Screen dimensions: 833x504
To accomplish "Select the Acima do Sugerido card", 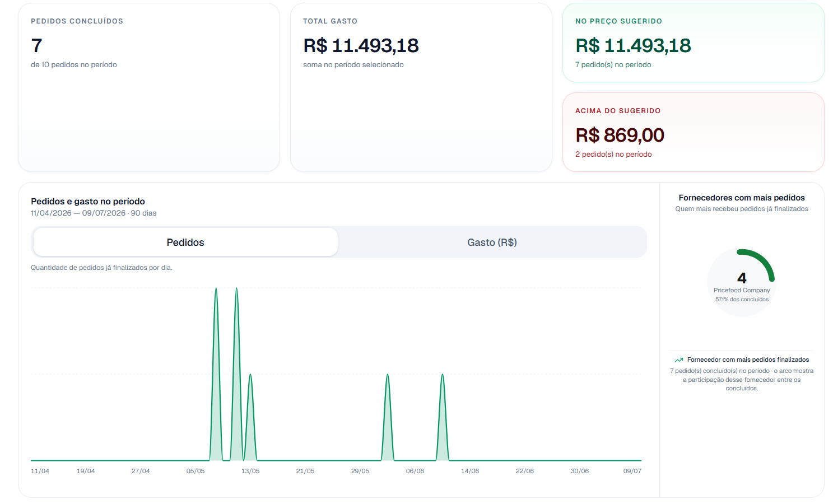I will click(694, 132).
